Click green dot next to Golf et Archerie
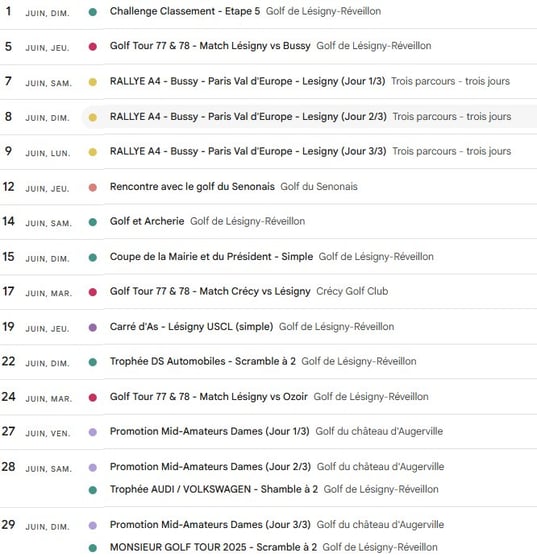The image size is (537, 557). (93, 222)
